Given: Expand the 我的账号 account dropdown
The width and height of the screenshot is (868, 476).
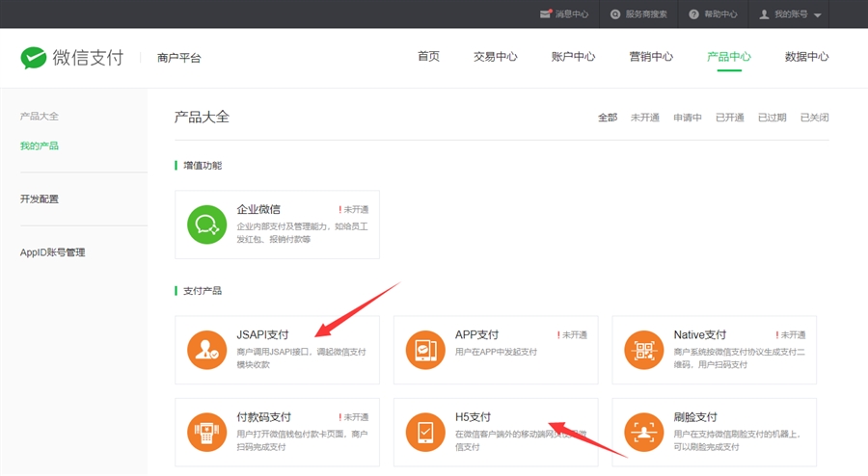Looking at the screenshot, I should point(791,14).
